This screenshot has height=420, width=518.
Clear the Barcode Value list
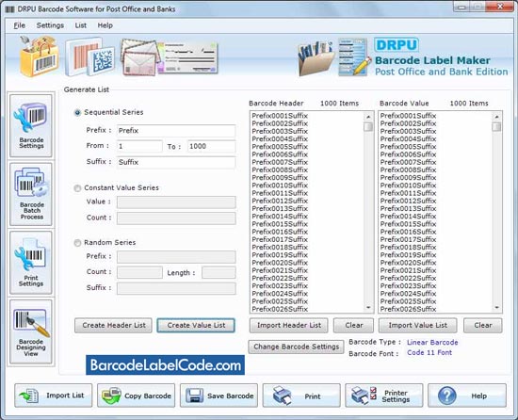[x=483, y=325]
